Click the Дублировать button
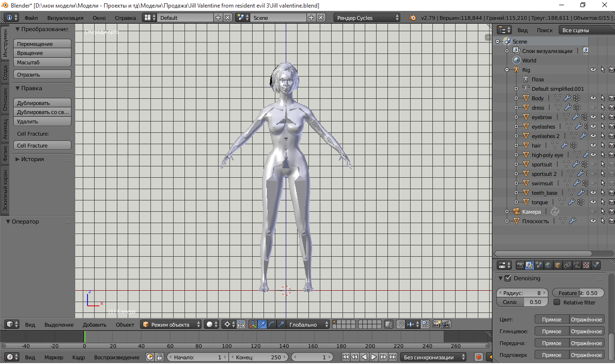The width and height of the screenshot is (615, 364). pos(42,103)
